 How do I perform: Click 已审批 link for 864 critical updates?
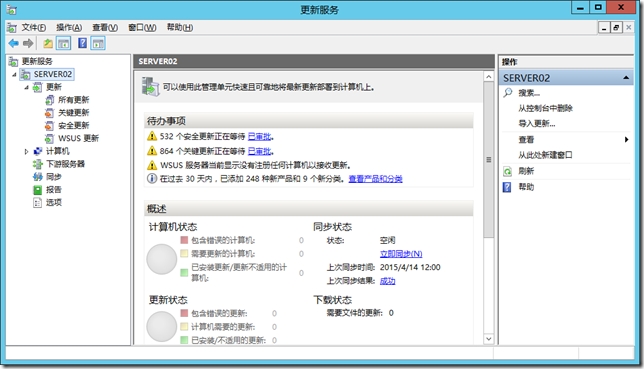coord(260,151)
